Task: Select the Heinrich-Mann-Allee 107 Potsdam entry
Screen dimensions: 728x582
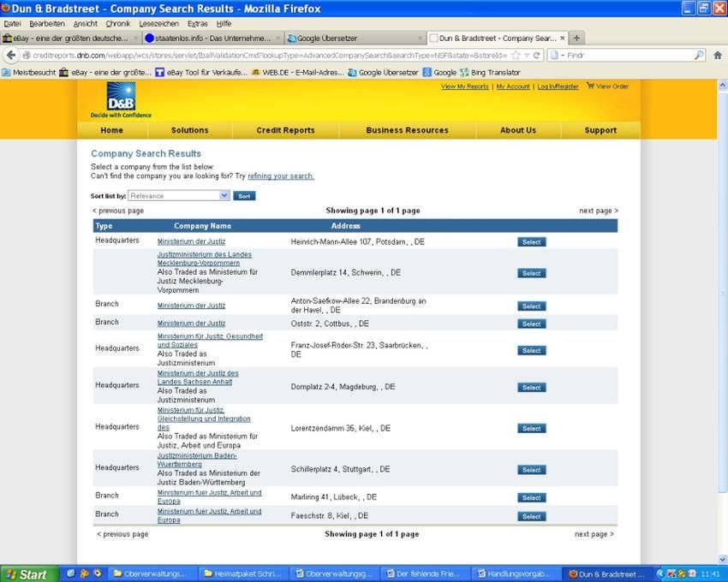Action: (x=532, y=242)
